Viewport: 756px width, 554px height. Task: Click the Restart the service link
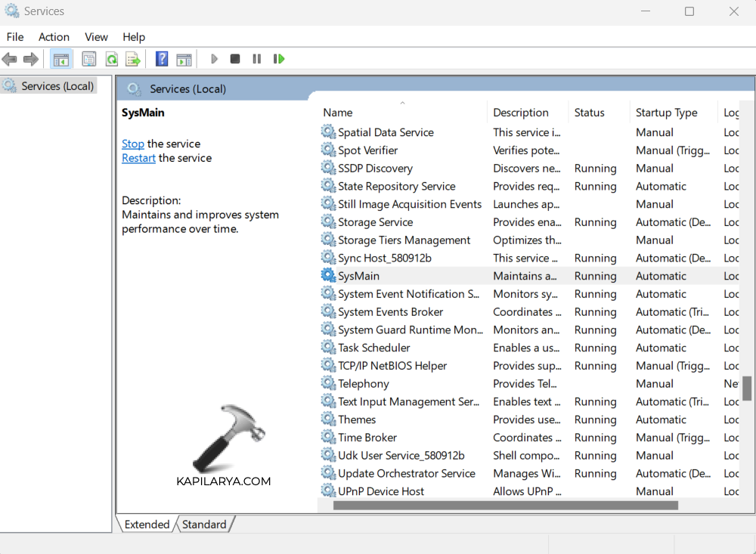[138, 158]
